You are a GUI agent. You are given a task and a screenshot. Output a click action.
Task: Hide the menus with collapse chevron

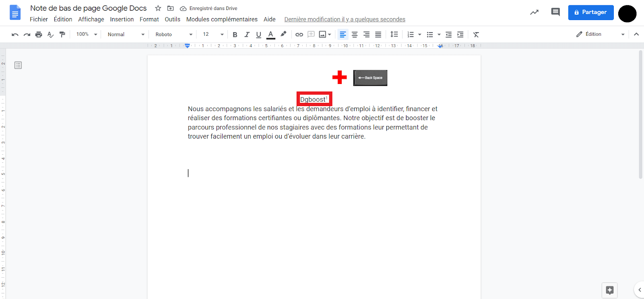point(636,34)
